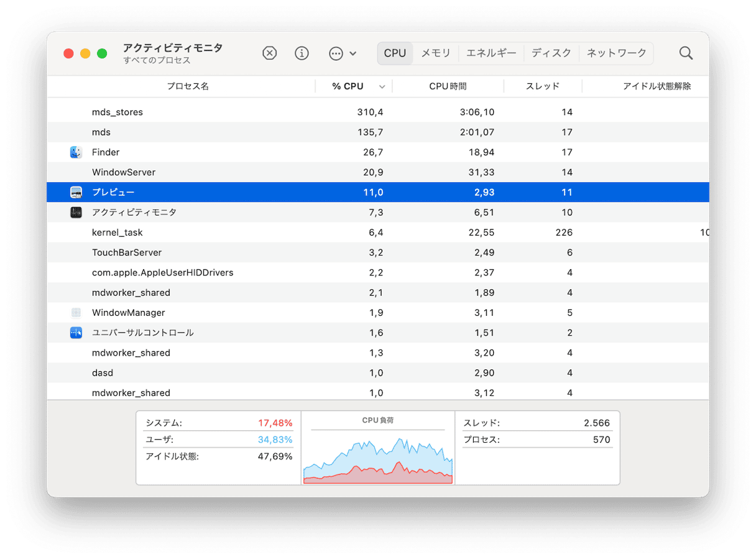Screen dimensions: 756x559
Task: Select the WindowServer process row
Action: click(x=378, y=172)
